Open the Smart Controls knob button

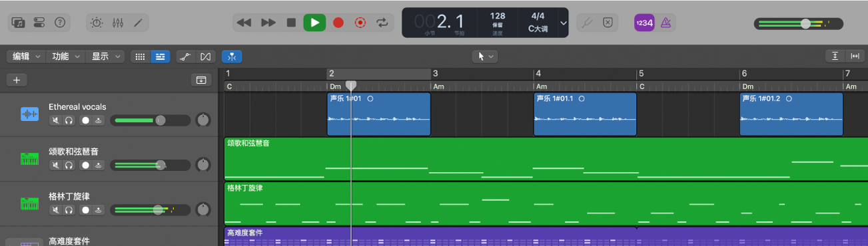97,23
